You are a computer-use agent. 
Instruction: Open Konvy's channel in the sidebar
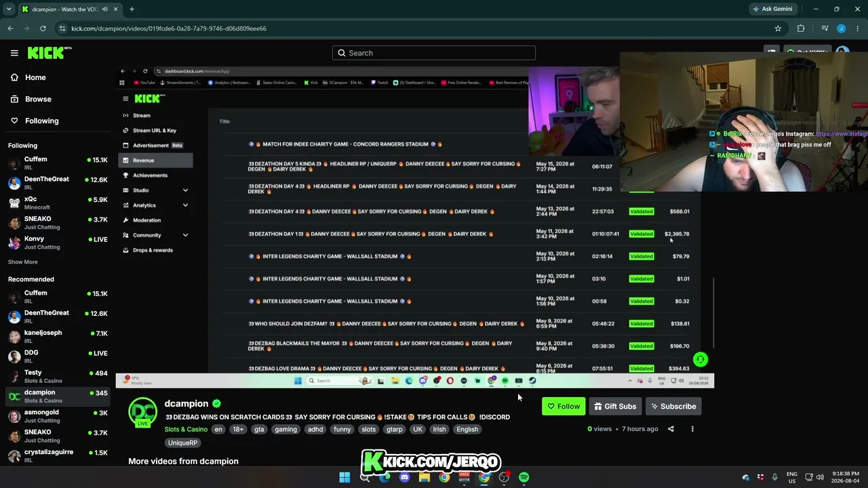point(58,243)
